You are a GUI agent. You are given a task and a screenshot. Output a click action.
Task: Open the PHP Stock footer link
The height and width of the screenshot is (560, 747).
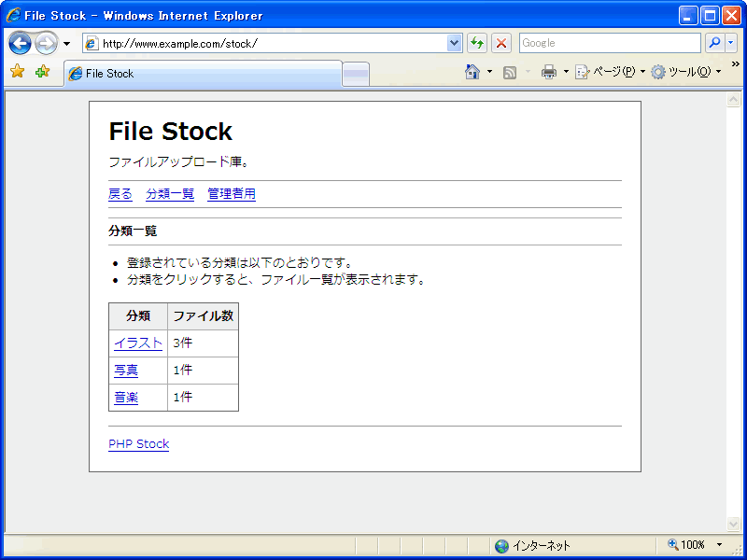point(138,444)
